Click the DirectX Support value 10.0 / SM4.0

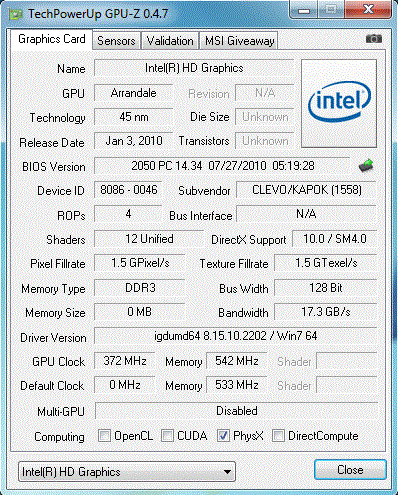click(x=335, y=239)
